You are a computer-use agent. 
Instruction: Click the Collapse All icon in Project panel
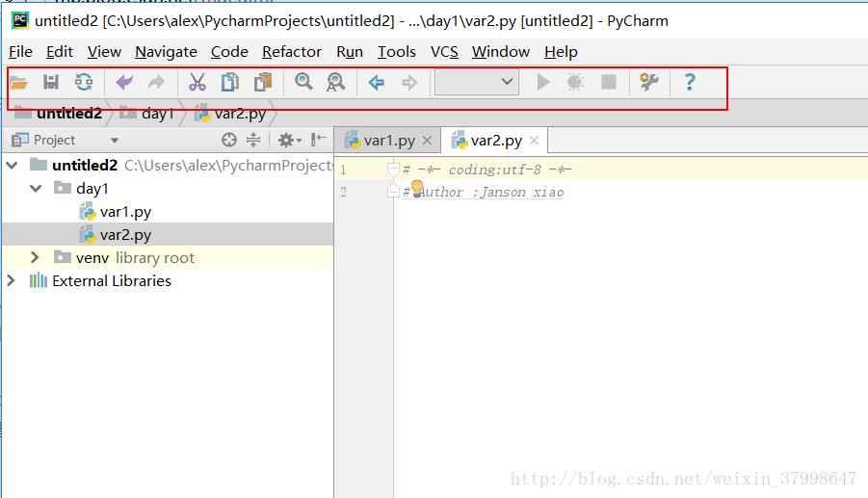(x=253, y=140)
